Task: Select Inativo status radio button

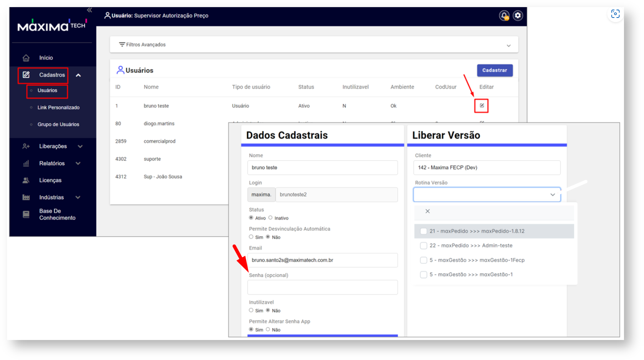Action: coord(270,217)
